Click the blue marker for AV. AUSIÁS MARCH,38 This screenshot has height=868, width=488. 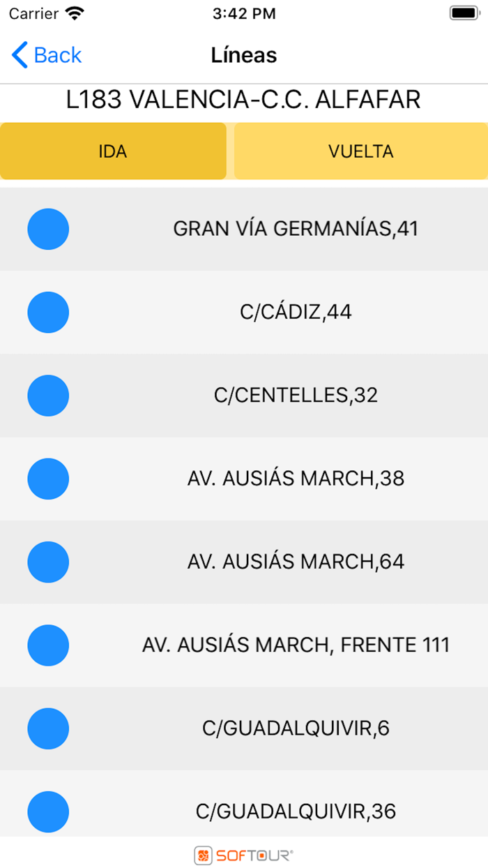click(48, 479)
